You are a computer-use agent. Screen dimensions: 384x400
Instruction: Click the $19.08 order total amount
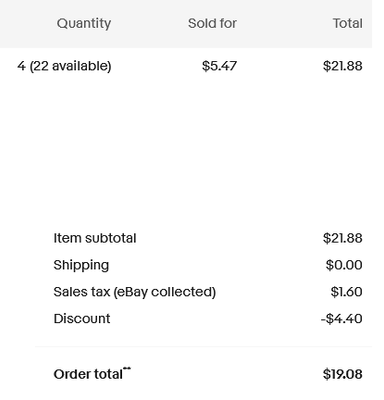pyautogui.click(x=342, y=374)
